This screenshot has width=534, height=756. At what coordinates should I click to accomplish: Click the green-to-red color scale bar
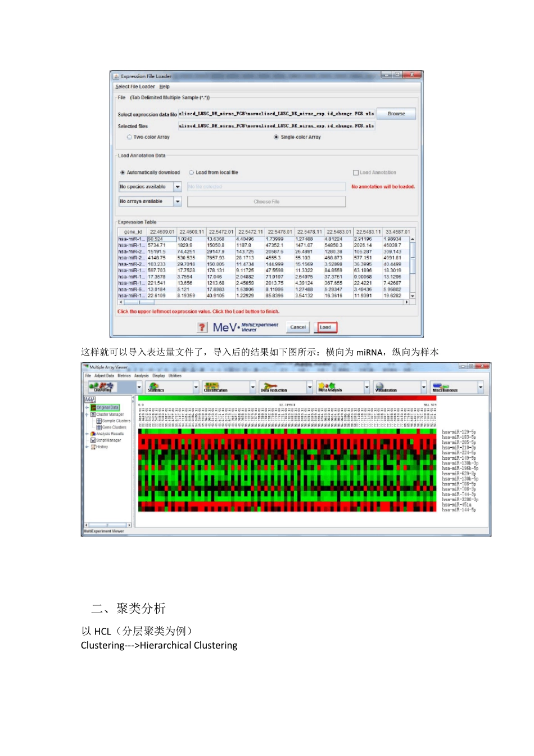[287, 398]
